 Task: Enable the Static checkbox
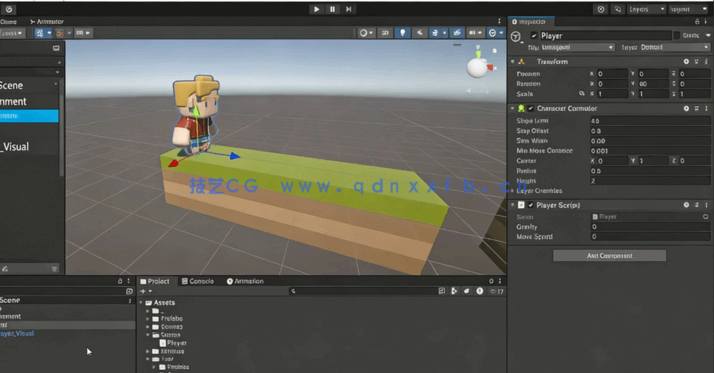677,36
